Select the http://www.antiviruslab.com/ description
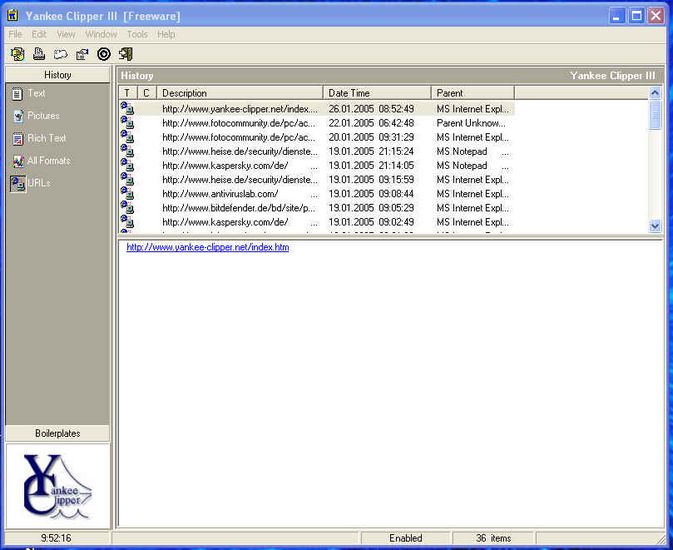673x550 pixels. tap(220, 194)
